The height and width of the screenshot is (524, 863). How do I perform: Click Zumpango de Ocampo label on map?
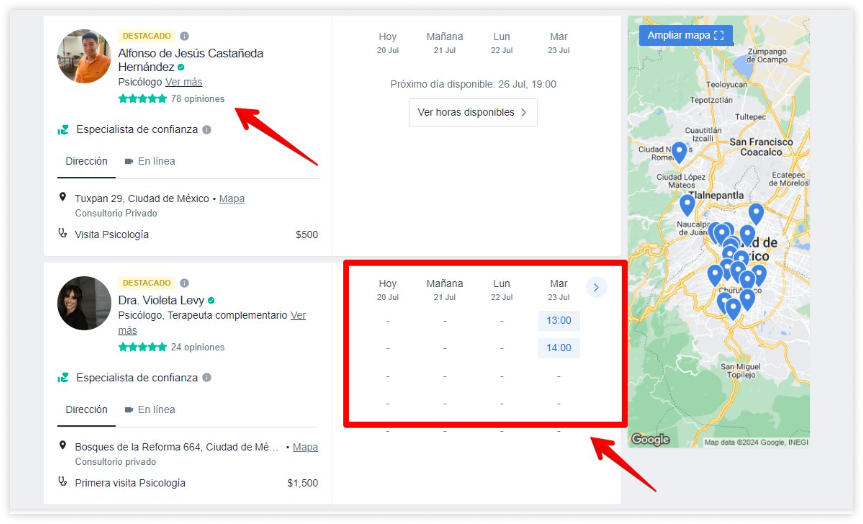[x=767, y=56]
